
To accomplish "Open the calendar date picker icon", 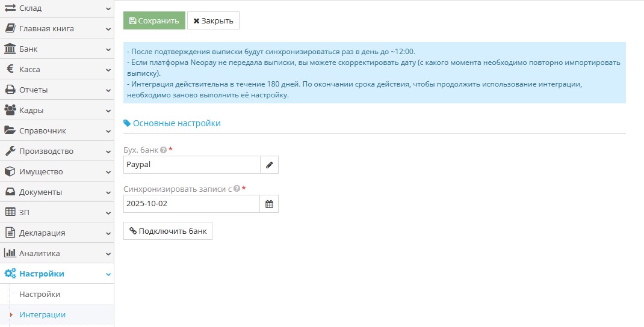I will click(x=269, y=204).
